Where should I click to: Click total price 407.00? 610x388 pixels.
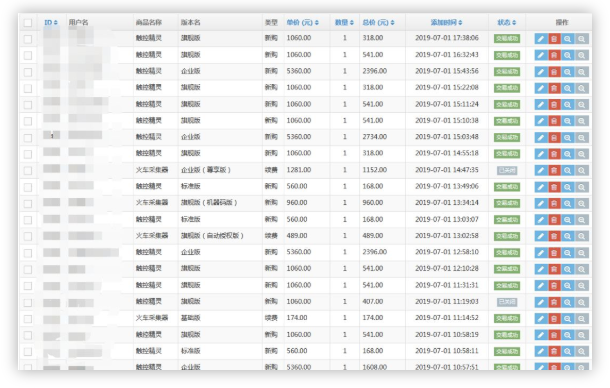coord(373,301)
